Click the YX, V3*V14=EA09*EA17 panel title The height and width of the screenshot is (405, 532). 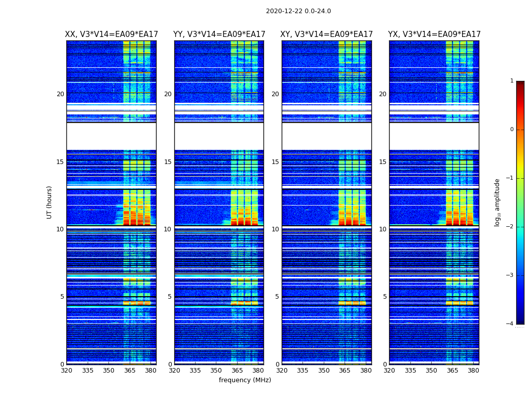pyautogui.click(x=434, y=34)
